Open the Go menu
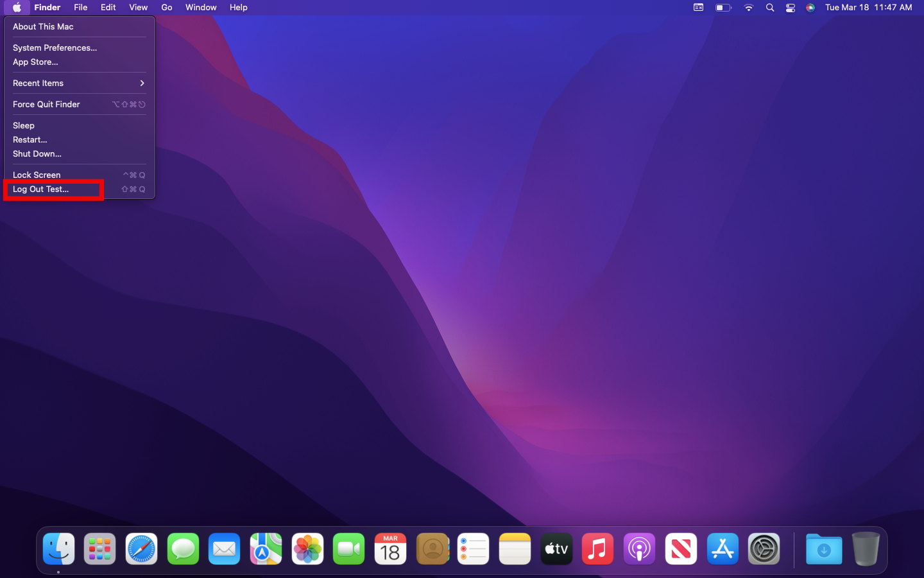Viewport: 924px width, 578px height. point(167,8)
